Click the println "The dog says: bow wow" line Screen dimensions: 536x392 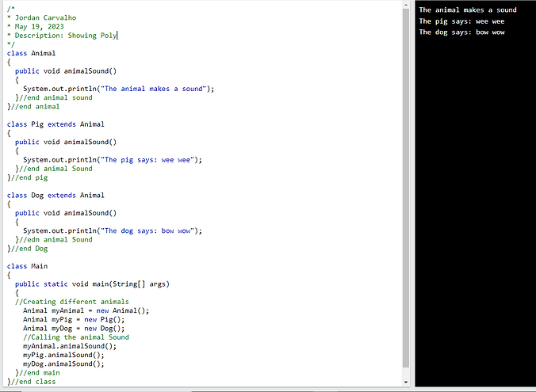pos(113,230)
